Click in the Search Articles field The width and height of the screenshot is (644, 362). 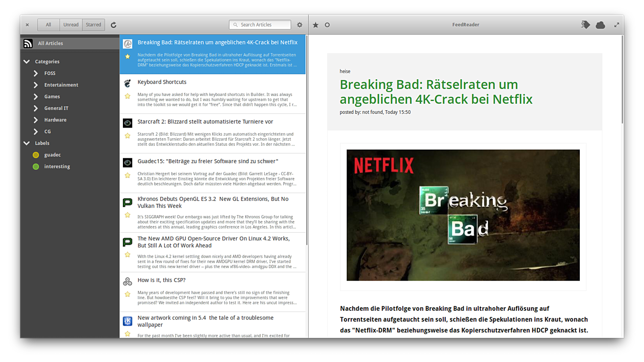pyautogui.click(x=260, y=25)
